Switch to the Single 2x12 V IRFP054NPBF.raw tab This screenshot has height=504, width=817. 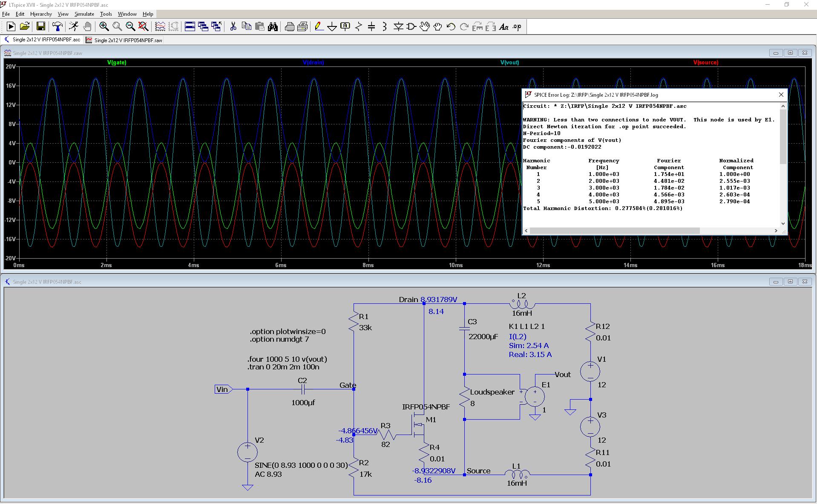(x=124, y=40)
